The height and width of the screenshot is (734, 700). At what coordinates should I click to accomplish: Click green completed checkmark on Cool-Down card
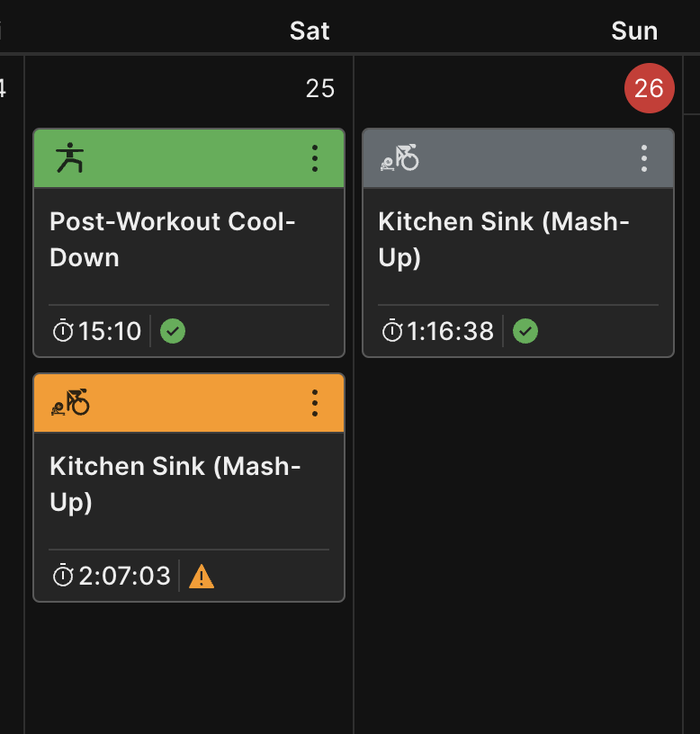(173, 331)
